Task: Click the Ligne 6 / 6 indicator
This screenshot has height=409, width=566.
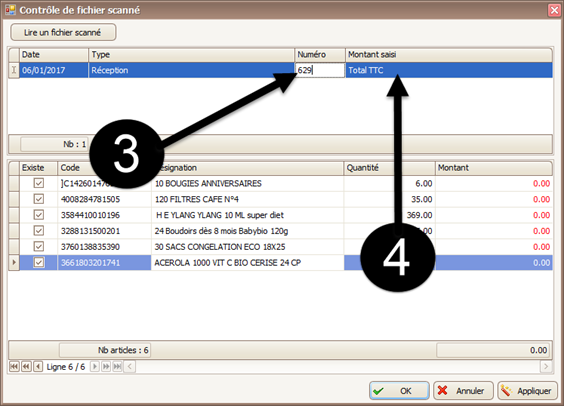Action: tap(66, 367)
